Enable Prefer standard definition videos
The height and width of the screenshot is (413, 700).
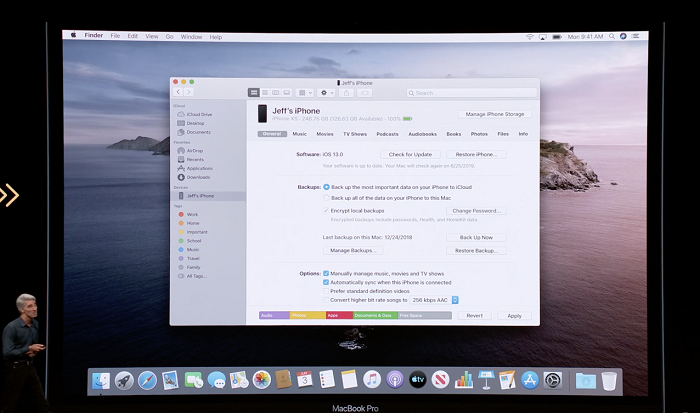[326, 291]
